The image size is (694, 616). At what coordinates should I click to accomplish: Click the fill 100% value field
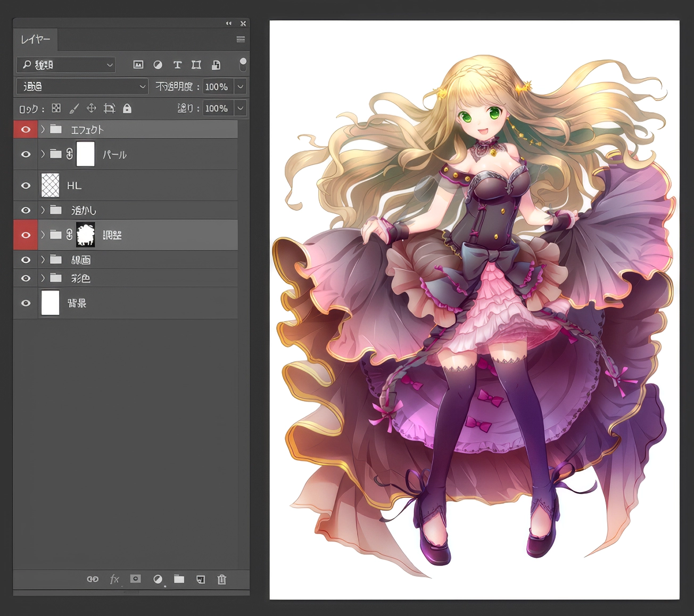(218, 108)
